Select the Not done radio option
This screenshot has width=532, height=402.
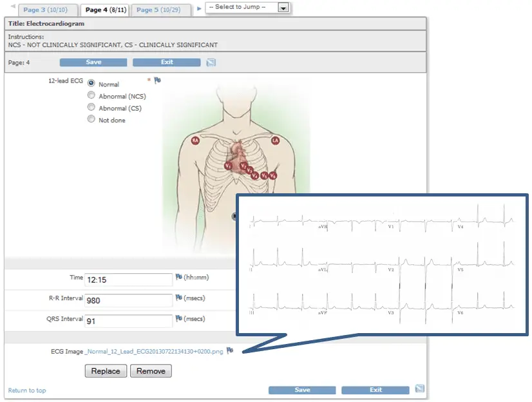coord(91,119)
